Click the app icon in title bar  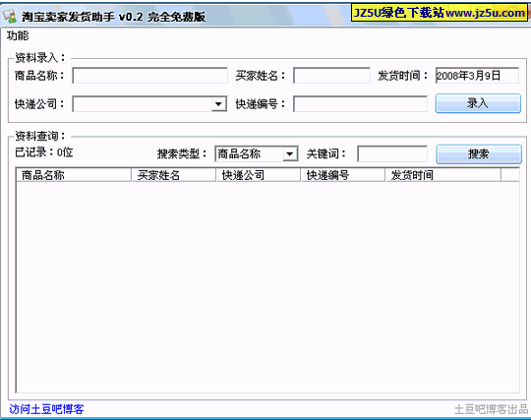(10, 16)
